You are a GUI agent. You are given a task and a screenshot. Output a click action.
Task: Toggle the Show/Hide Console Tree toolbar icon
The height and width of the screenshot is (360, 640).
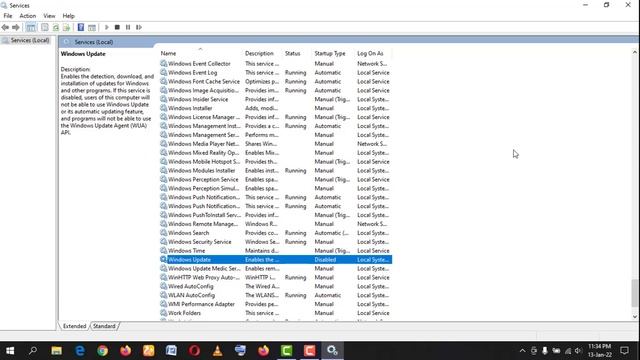(x=31, y=27)
